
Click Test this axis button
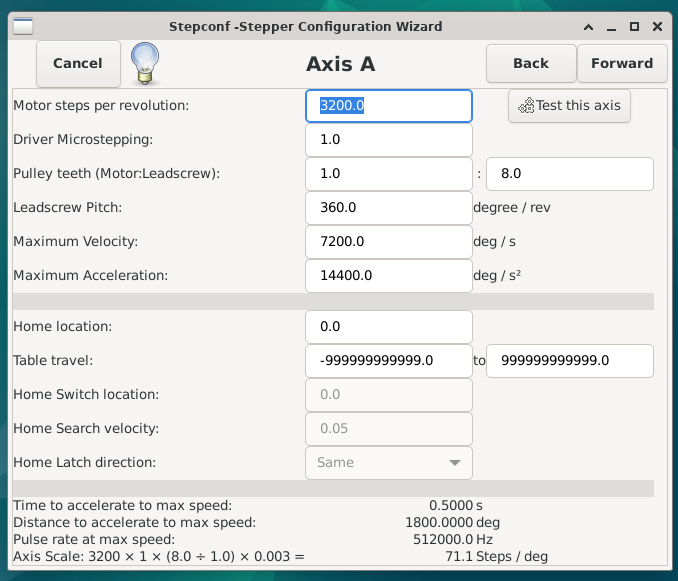[569, 106]
